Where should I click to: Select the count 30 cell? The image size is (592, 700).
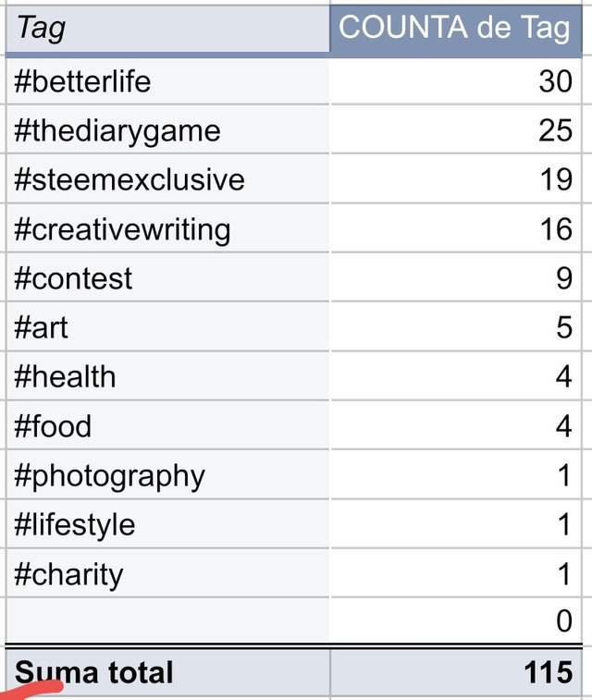(456, 81)
